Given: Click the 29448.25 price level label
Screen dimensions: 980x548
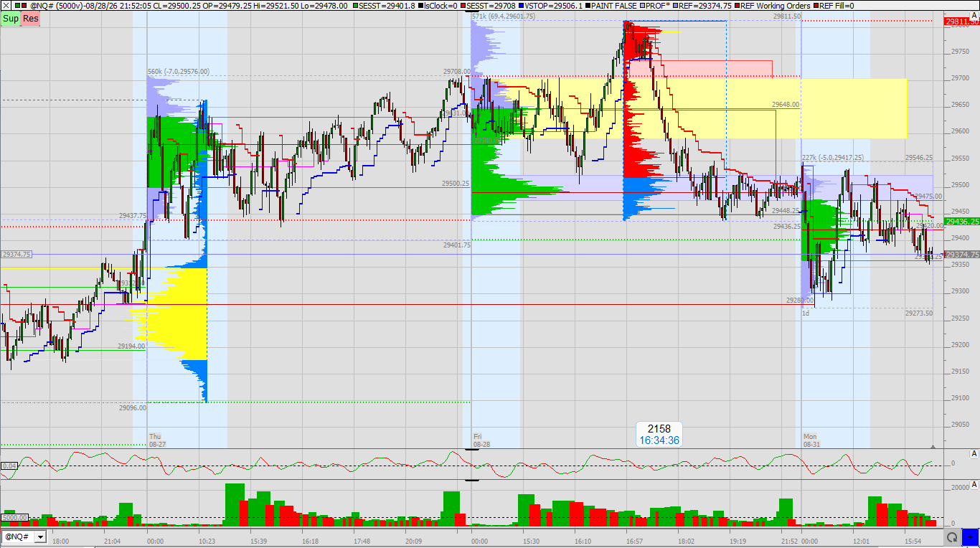Looking at the screenshot, I should coord(786,211).
